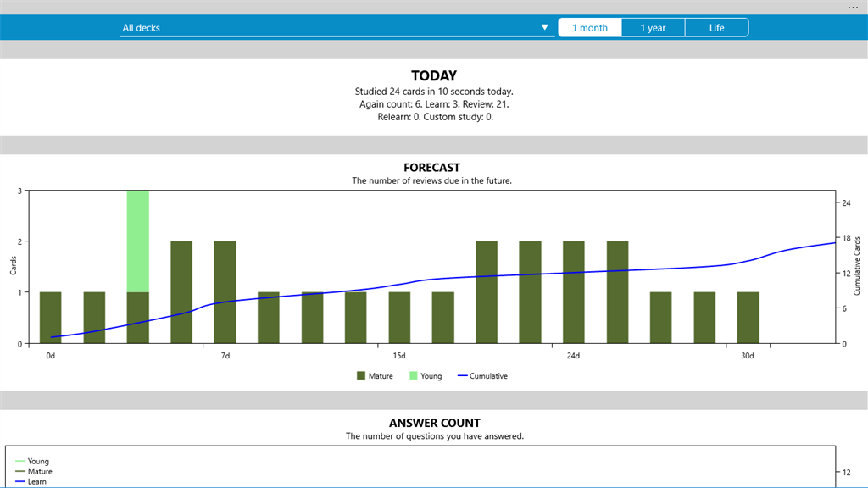Switch to the Life time range

pyautogui.click(x=716, y=28)
